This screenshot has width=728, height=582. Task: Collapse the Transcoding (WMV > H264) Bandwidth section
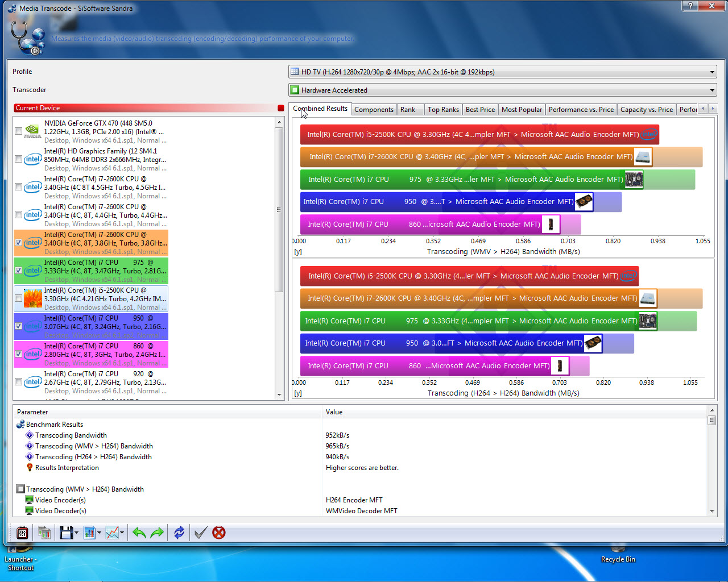[20, 489]
